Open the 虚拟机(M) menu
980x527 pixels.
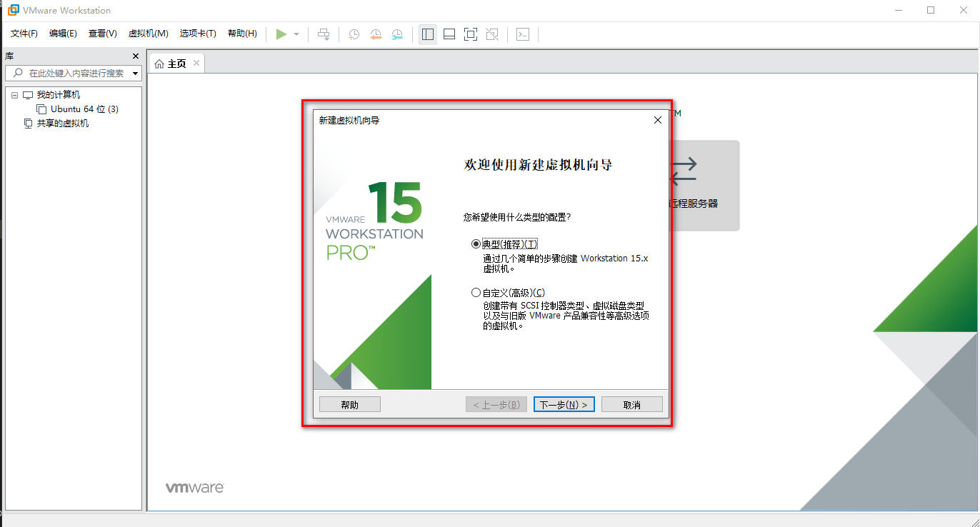click(x=148, y=34)
